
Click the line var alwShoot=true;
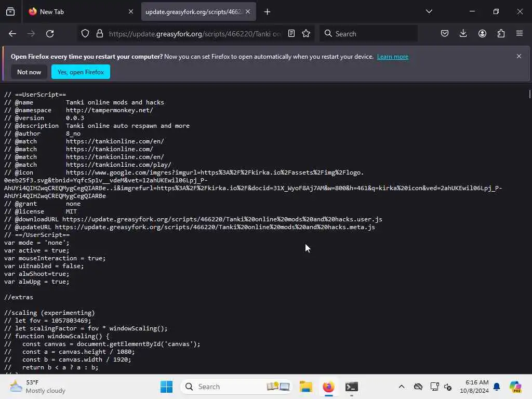(37, 274)
